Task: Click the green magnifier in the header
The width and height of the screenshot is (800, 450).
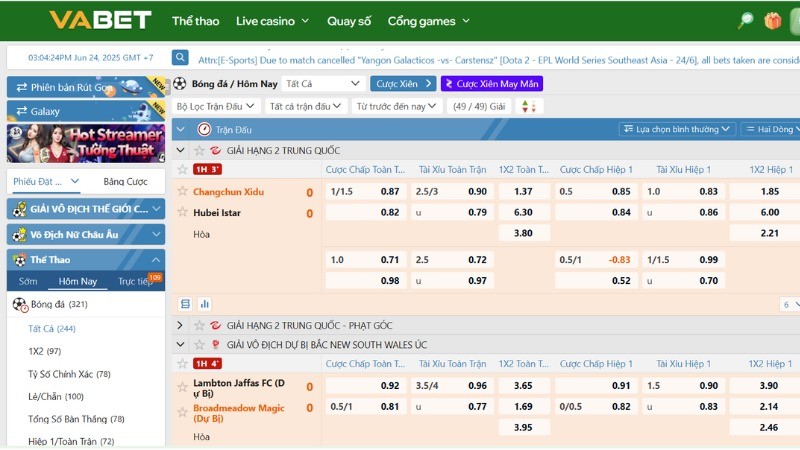Action: tap(745, 20)
